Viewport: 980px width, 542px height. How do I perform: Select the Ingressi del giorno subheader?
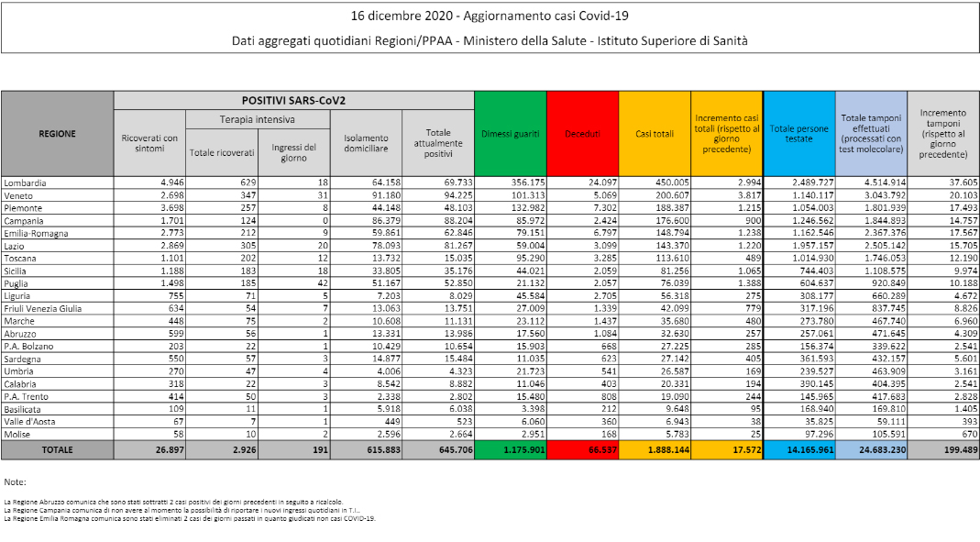click(x=293, y=152)
